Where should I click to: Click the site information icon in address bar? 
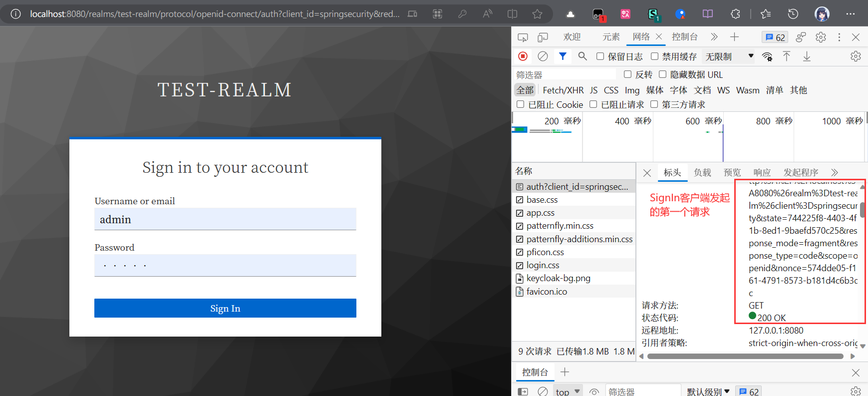coord(16,14)
